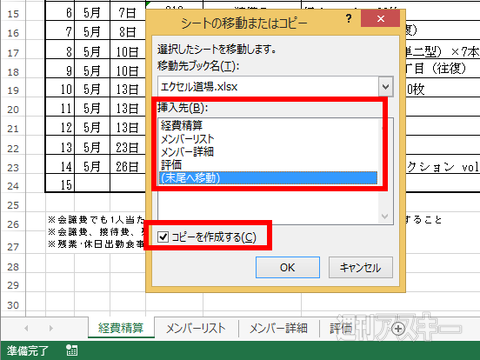This screenshot has width=480, height=360.
Task: Click the 5月 cell in row 23
Action: point(92,166)
